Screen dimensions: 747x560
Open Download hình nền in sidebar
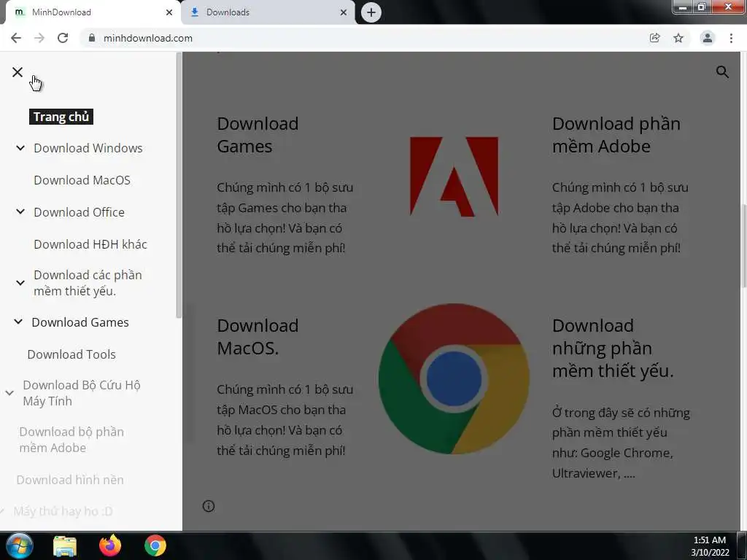pyautogui.click(x=70, y=480)
